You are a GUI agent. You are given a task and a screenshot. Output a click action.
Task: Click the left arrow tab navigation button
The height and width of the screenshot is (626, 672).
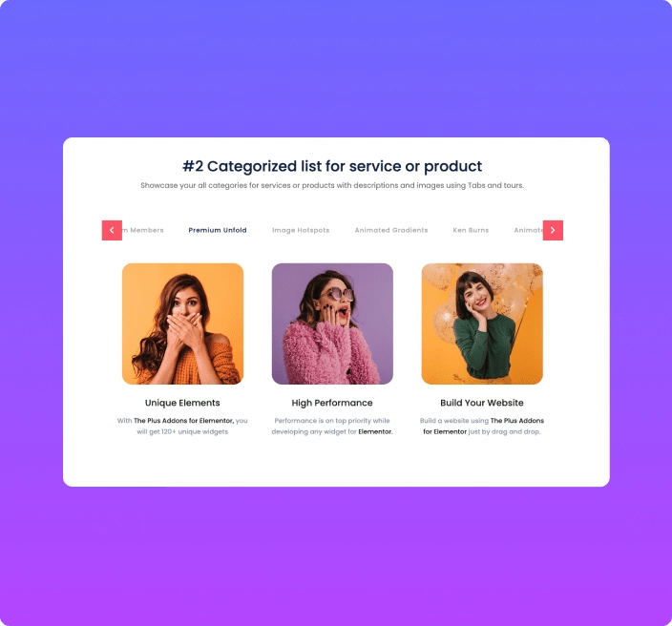(x=112, y=231)
